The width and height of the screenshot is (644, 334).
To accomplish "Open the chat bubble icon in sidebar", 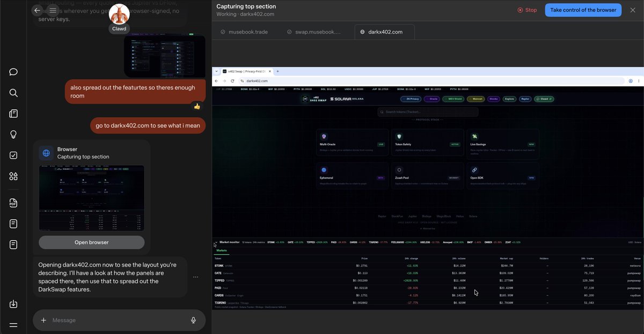I will click(x=13, y=72).
